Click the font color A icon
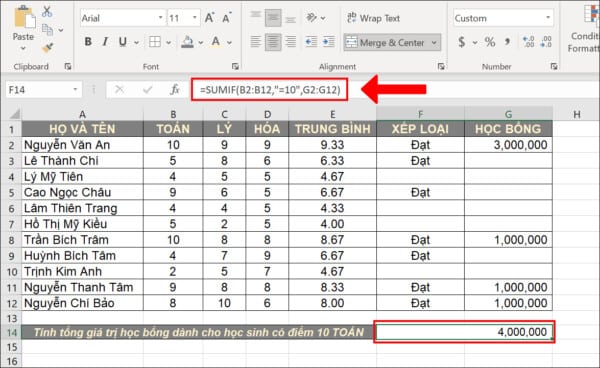The width and height of the screenshot is (600, 368). (x=216, y=42)
